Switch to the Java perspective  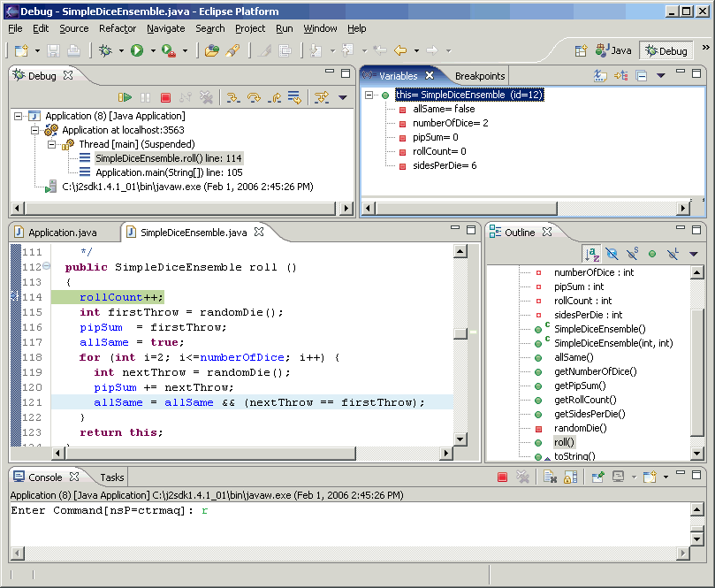[614, 50]
